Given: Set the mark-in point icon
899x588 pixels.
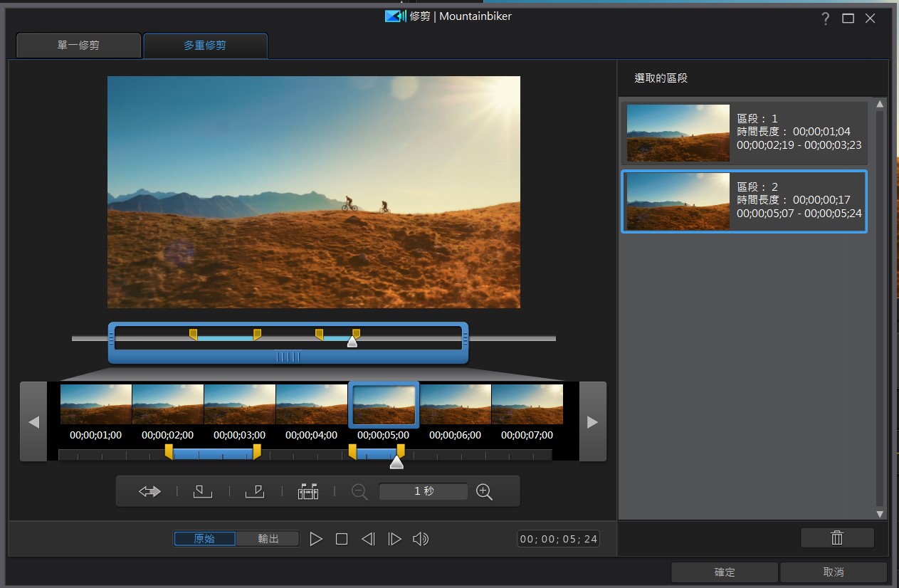Looking at the screenshot, I should [203, 492].
